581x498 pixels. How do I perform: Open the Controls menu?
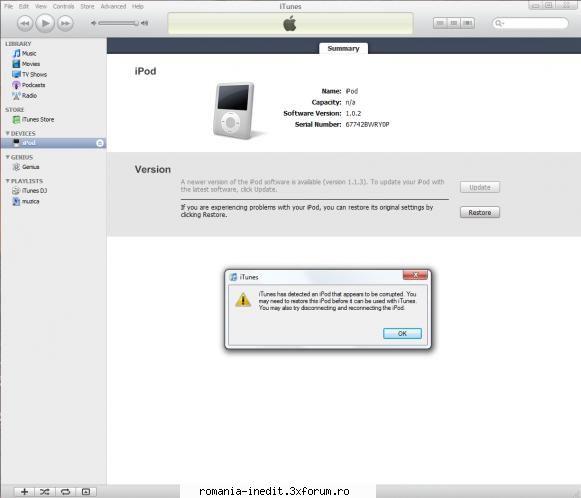point(63,6)
